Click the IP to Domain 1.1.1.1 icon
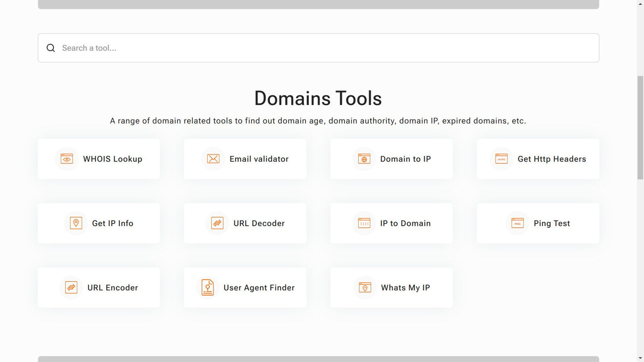The height and width of the screenshot is (362, 644). pyautogui.click(x=364, y=223)
